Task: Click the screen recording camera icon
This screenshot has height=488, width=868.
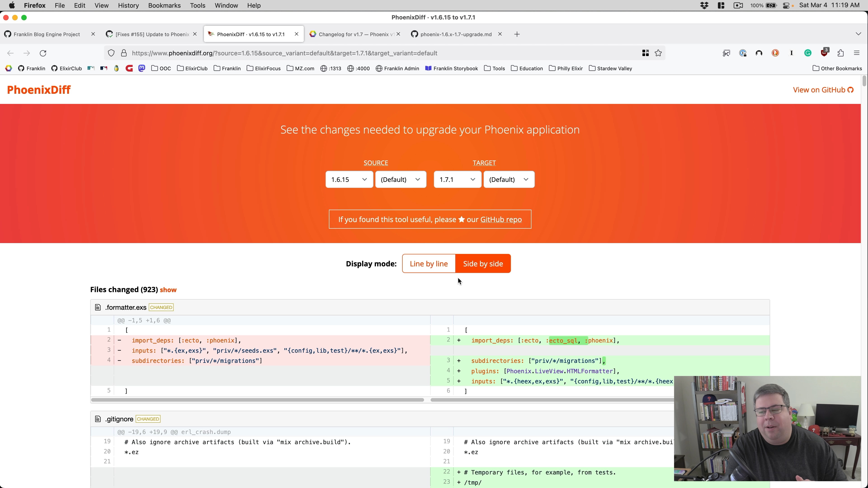Action: 738,5
